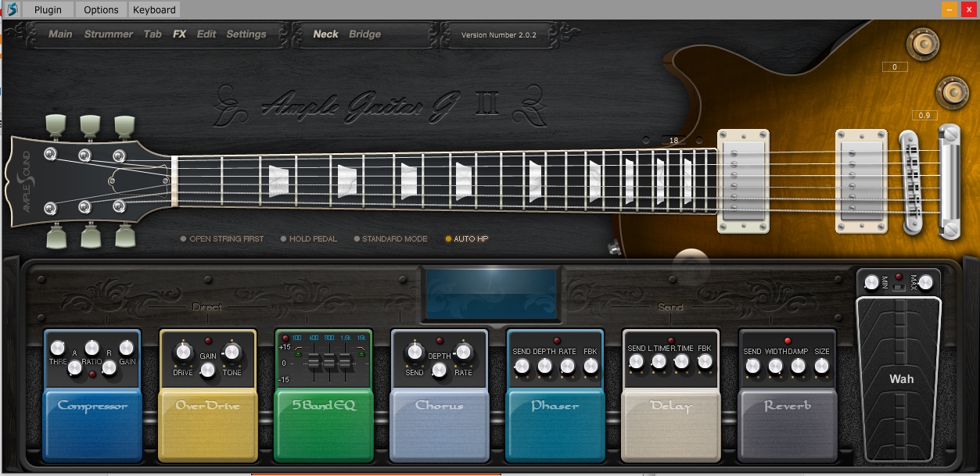Select the Neck pickup button
This screenshot has width=980, height=476.
click(325, 34)
